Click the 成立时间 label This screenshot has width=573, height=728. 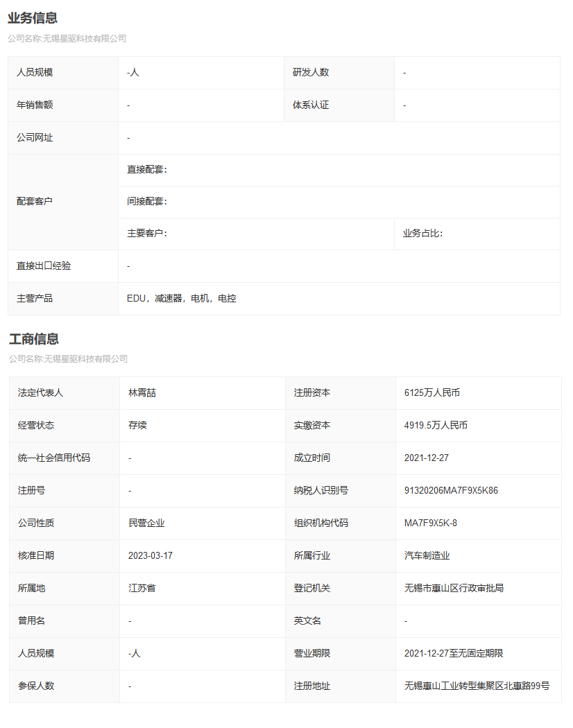(x=312, y=458)
